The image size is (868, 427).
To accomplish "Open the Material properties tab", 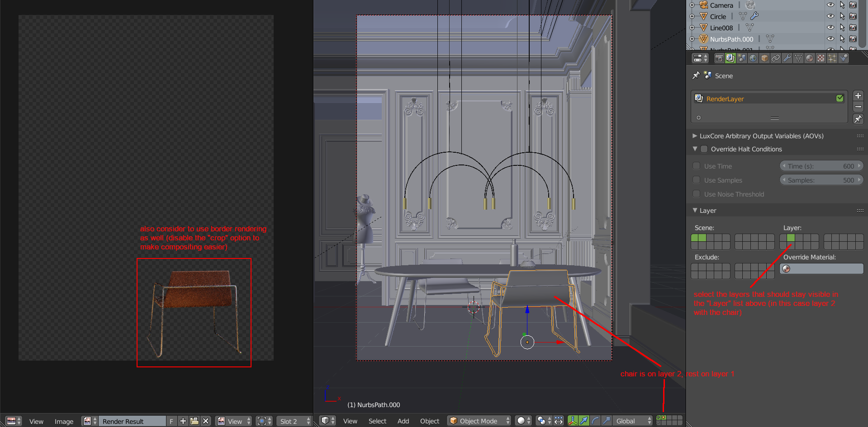I will coord(810,58).
